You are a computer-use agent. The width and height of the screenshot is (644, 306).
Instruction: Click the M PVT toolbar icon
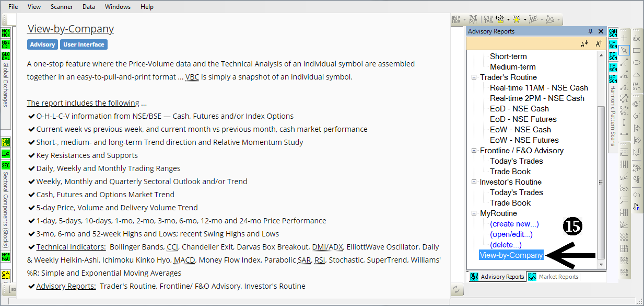point(473,19)
